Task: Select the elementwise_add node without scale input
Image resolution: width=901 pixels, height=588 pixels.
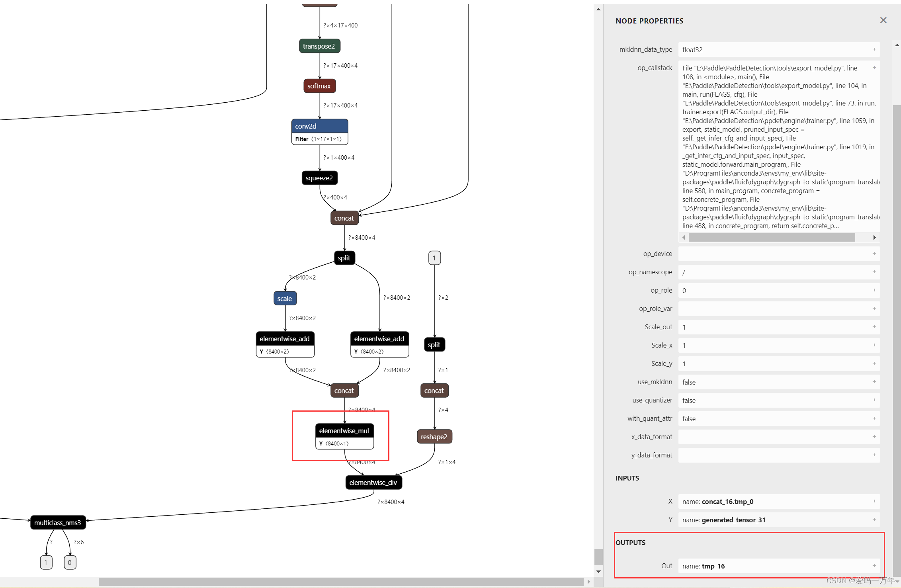Action: pos(379,339)
